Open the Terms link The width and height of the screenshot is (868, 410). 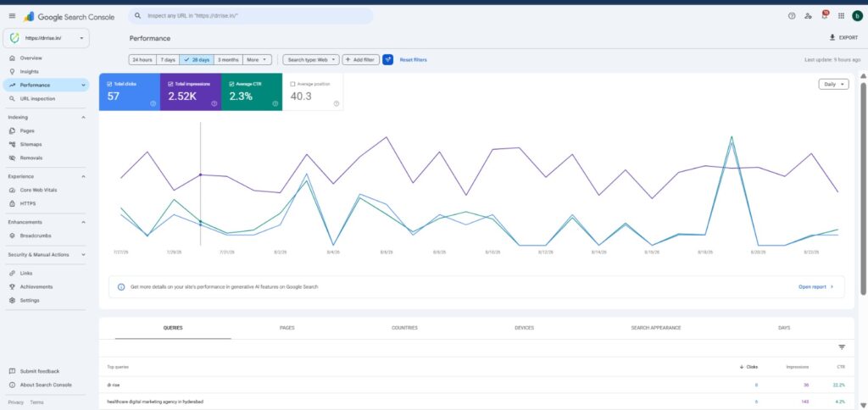click(36, 402)
